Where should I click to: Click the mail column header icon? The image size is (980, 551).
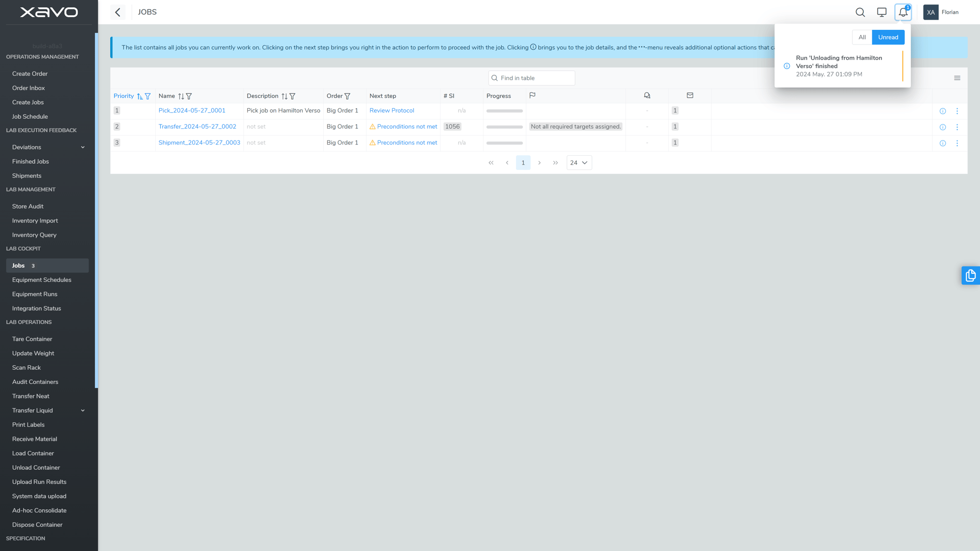pyautogui.click(x=690, y=96)
